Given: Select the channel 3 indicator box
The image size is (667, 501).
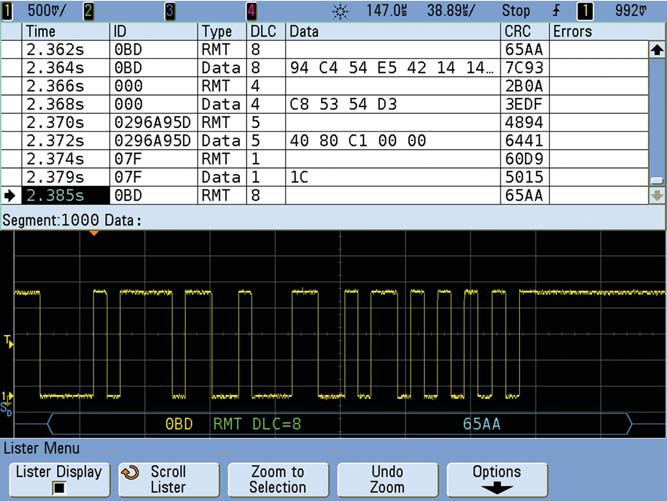Looking at the screenshot, I should point(169,11).
